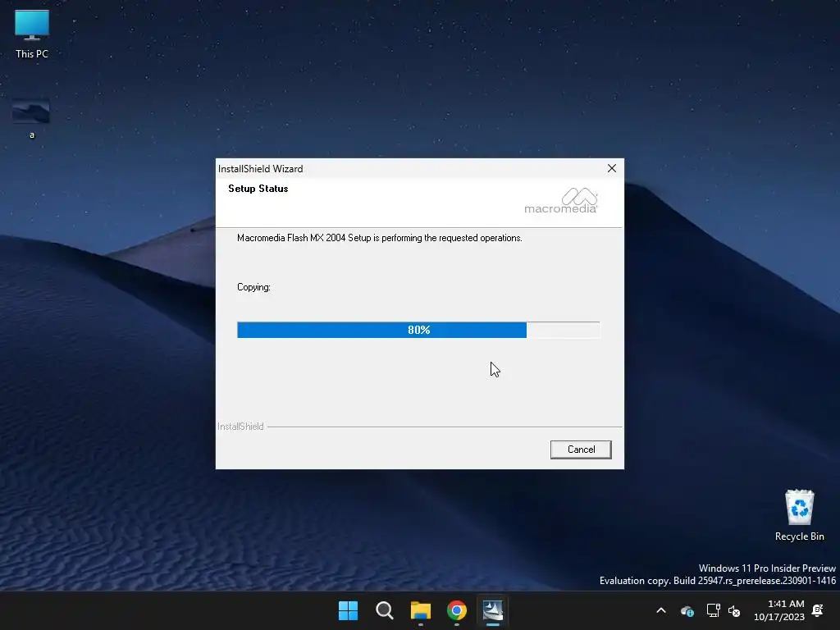840x630 pixels.
Task: Click the 'Copying:' status label
Action: (253, 287)
